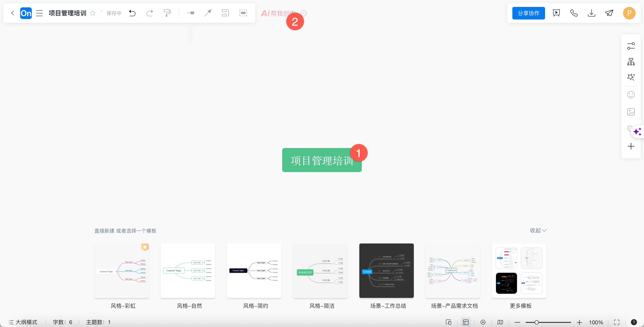644x327 pixels.
Task: Expand more tools with plus icon
Action: tap(631, 146)
